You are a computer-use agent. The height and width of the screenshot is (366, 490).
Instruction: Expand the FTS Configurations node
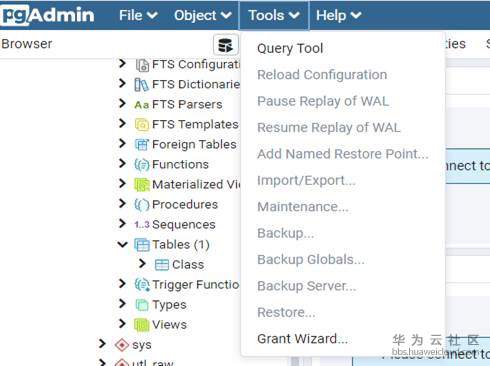122,63
